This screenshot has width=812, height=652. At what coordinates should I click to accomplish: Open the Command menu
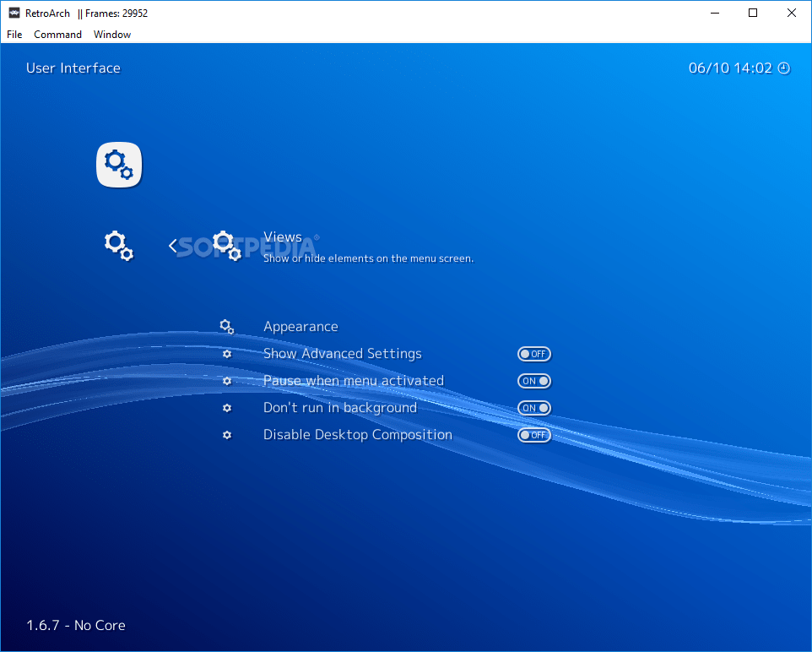(x=57, y=35)
